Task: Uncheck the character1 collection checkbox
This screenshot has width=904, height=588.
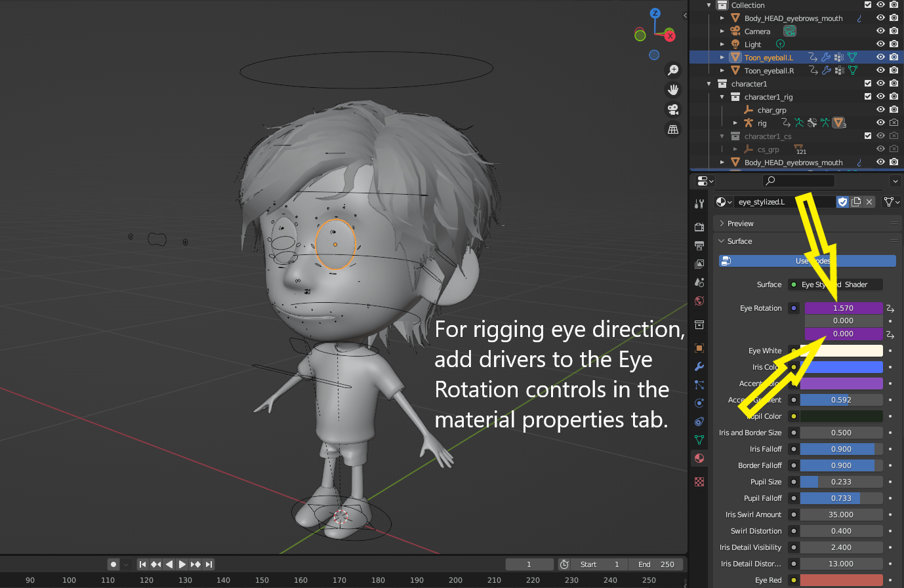Action: pyautogui.click(x=867, y=84)
